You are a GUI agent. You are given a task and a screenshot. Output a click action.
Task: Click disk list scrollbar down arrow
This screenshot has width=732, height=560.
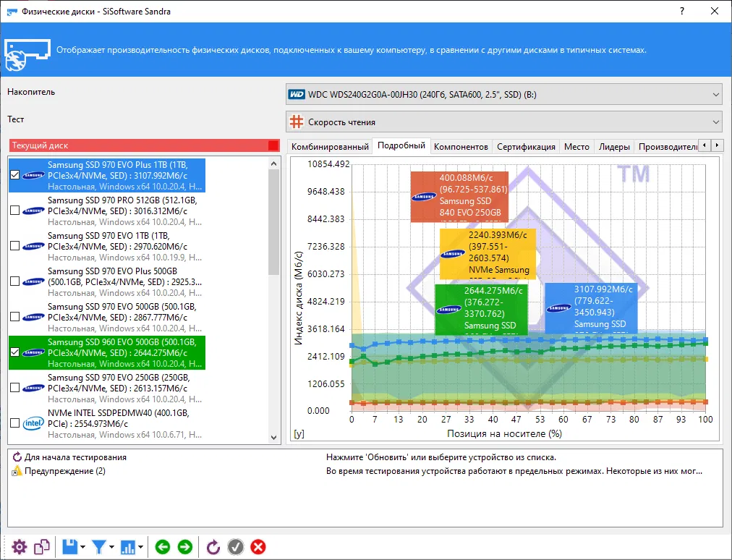pyautogui.click(x=273, y=438)
